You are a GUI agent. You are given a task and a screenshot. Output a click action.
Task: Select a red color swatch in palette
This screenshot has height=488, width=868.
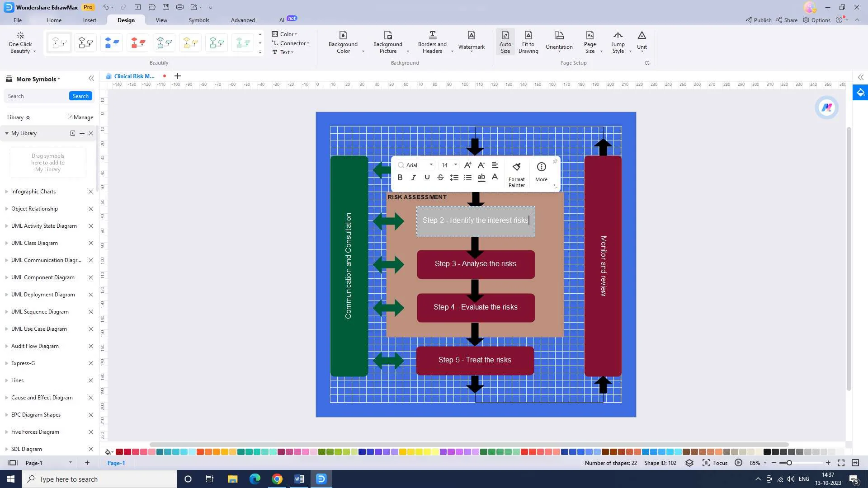[x=118, y=452]
